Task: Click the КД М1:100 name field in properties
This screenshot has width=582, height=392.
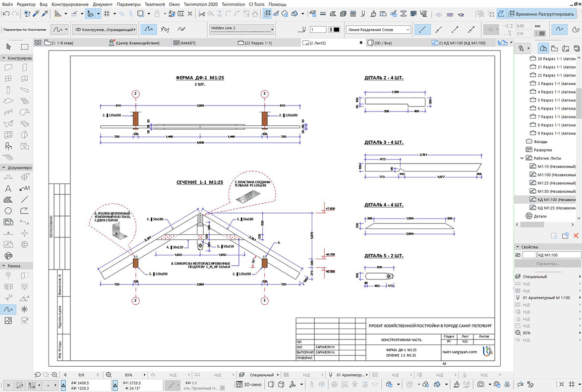Action: 559,255
